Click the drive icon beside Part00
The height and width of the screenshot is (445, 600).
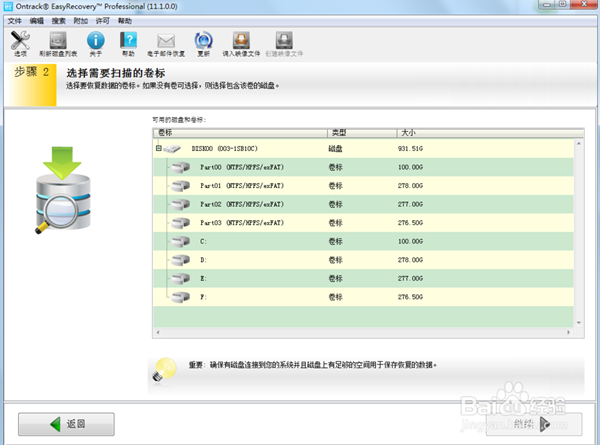pos(181,167)
